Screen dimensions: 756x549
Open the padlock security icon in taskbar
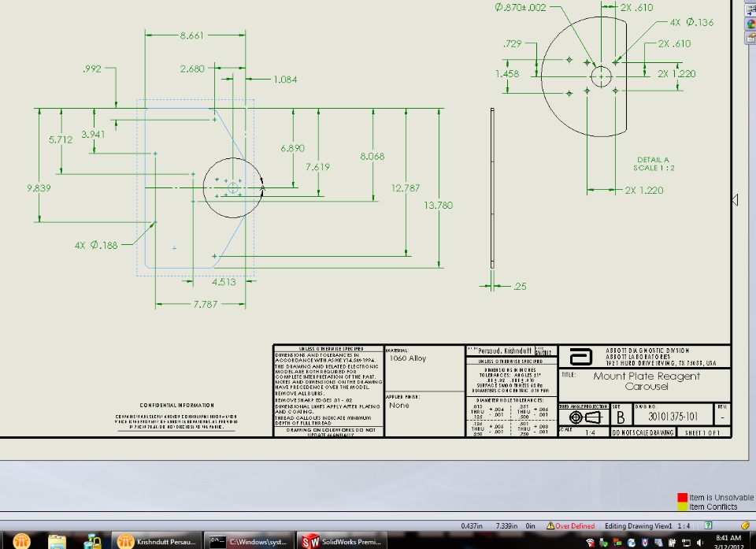91,542
